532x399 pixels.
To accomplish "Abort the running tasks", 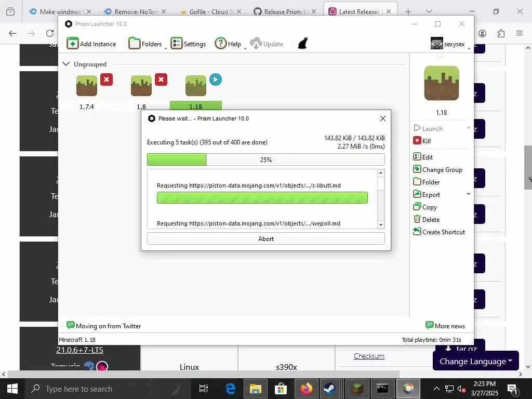I will click(x=266, y=238).
